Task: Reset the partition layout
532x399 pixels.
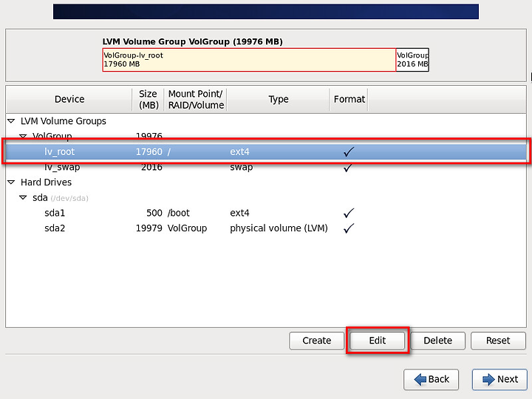Action: [498, 341]
